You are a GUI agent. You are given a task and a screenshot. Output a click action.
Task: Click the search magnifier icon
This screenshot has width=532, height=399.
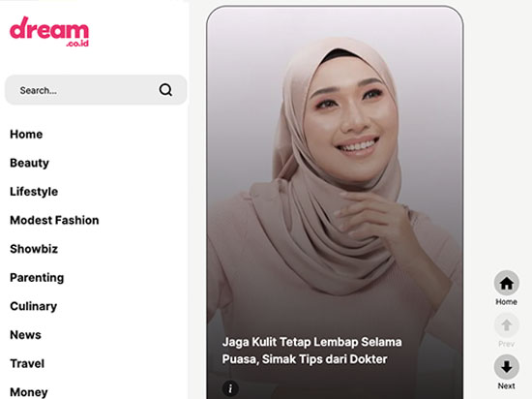pos(165,90)
